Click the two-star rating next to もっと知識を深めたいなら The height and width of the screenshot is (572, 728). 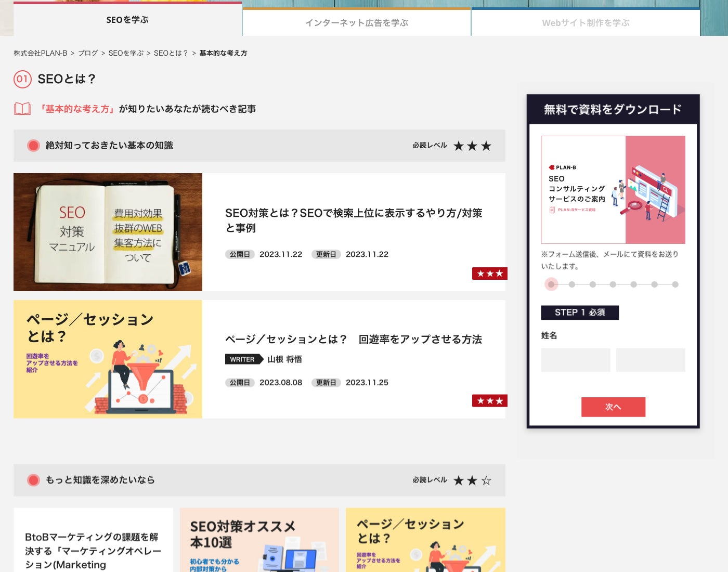(472, 480)
